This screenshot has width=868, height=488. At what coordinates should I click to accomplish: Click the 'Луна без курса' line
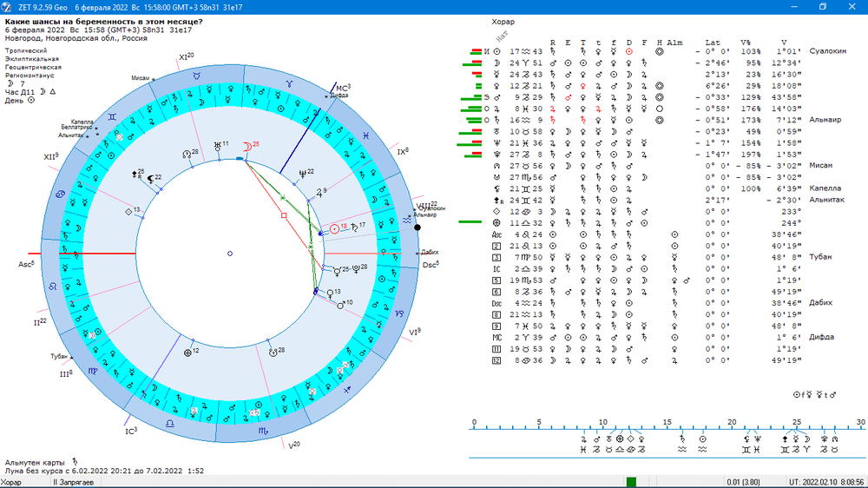(104, 471)
